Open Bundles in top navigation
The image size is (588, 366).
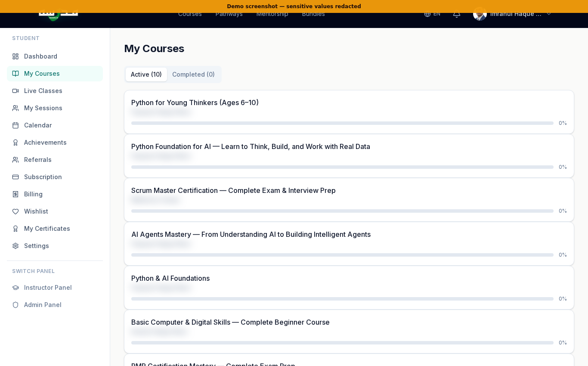(x=313, y=14)
